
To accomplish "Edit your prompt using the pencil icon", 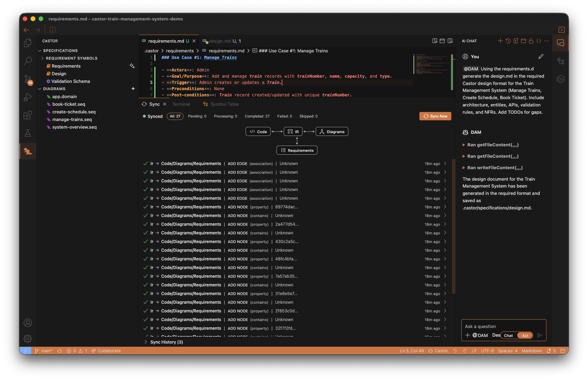I will pos(541,56).
